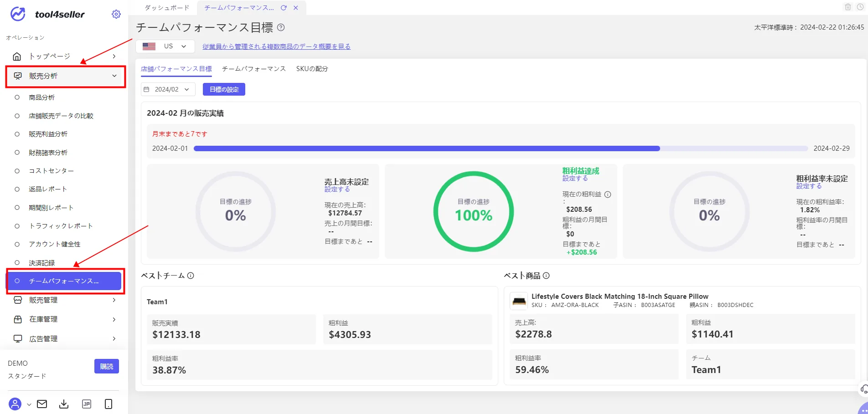
Task: Open the mail envelope icon
Action: tap(42, 404)
